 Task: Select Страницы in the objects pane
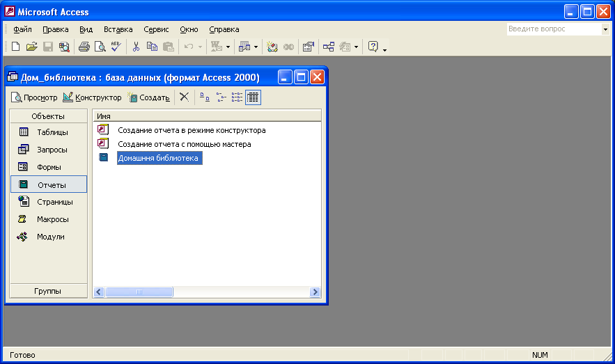pos(49,202)
